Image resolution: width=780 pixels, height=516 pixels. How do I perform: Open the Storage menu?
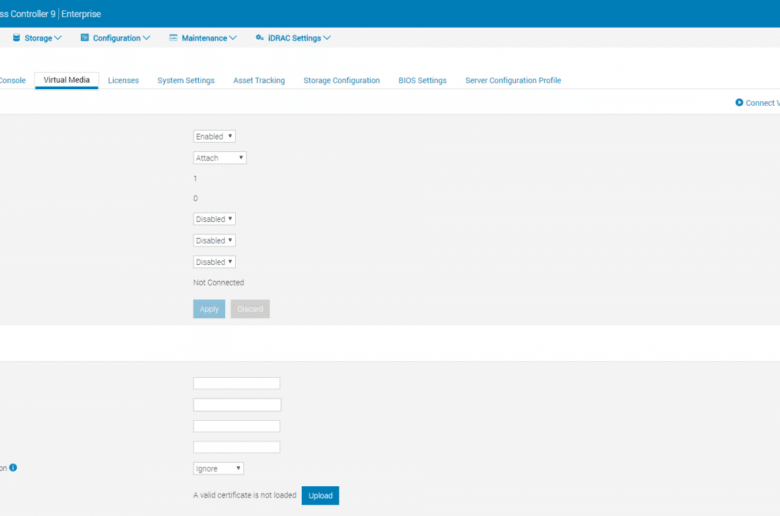coord(37,38)
